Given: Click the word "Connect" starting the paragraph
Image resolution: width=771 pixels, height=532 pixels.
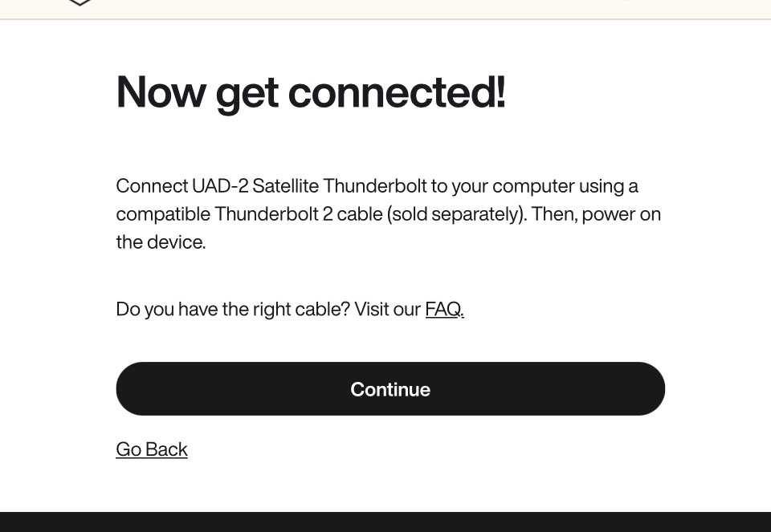Looking at the screenshot, I should tap(151, 186).
